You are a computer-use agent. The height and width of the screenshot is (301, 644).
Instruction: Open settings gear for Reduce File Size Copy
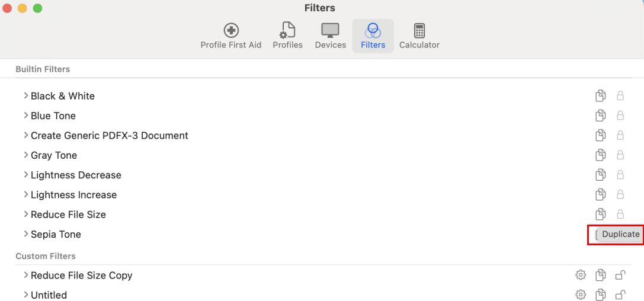581,275
